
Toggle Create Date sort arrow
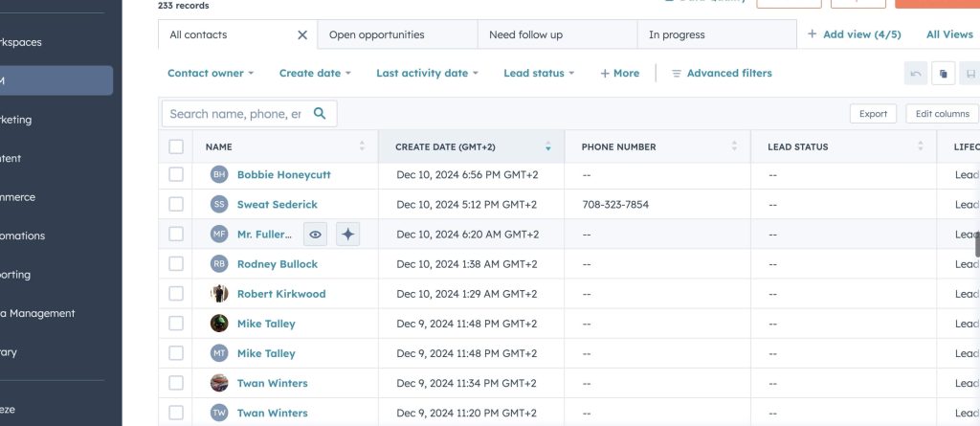tap(548, 146)
